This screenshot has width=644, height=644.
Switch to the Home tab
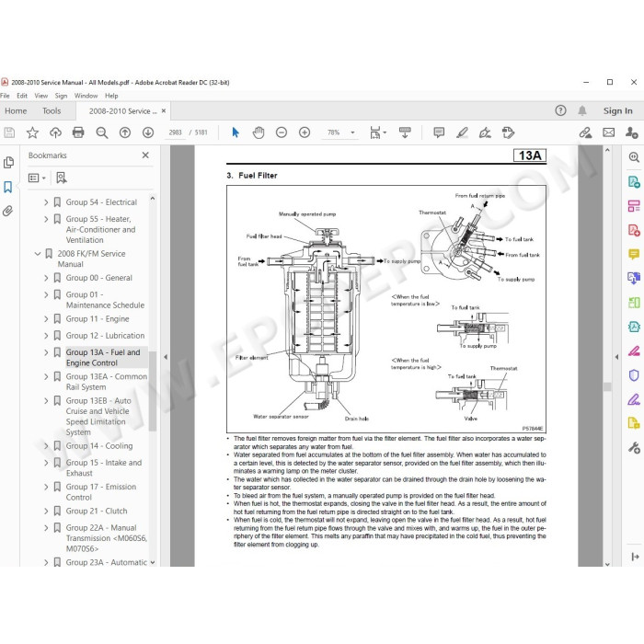16,111
